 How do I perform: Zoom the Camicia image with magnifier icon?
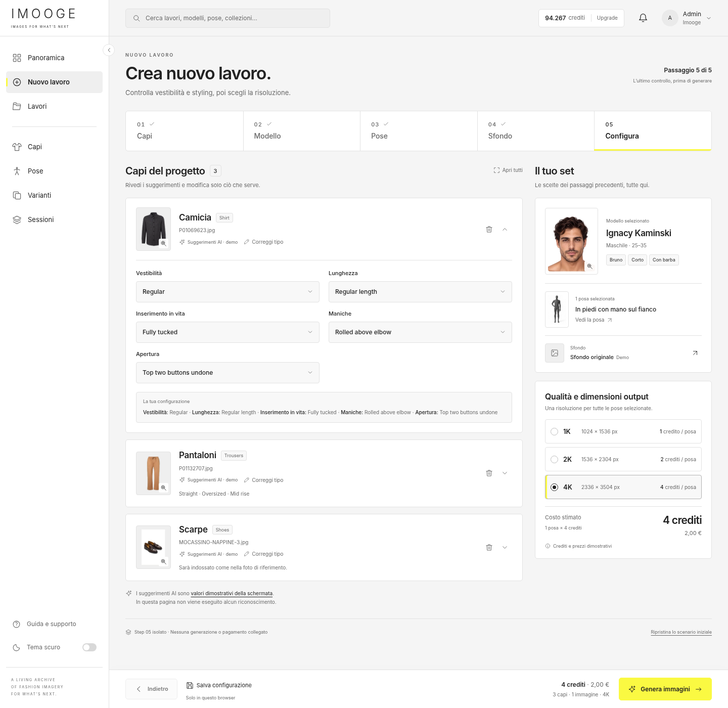tap(163, 243)
